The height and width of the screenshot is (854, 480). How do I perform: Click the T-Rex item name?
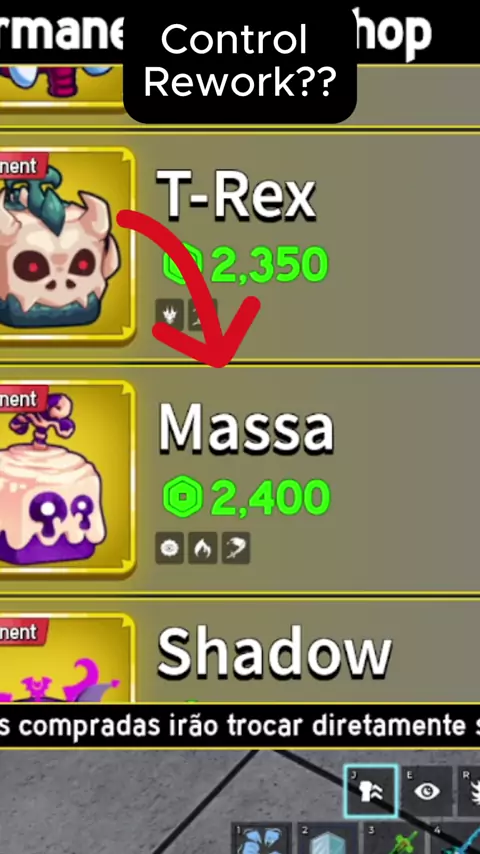point(236,196)
